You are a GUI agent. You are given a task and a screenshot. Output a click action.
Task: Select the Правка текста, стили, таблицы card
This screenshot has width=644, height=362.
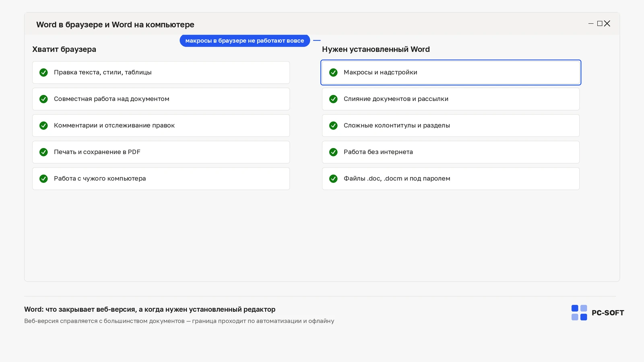161,72
